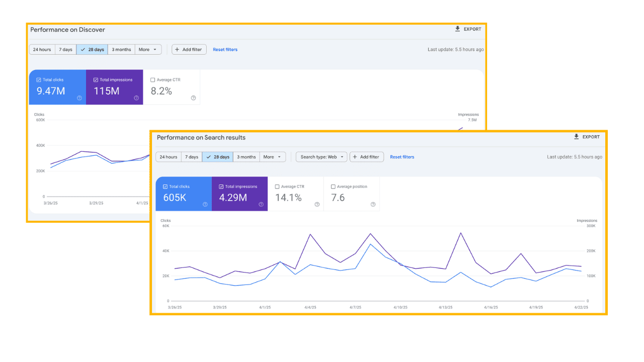
Task: Click the Export download icon on Search results
Action: point(577,137)
